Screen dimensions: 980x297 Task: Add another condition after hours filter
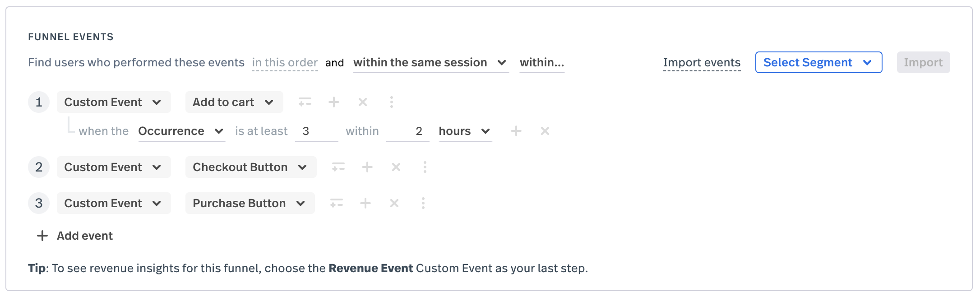(516, 131)
